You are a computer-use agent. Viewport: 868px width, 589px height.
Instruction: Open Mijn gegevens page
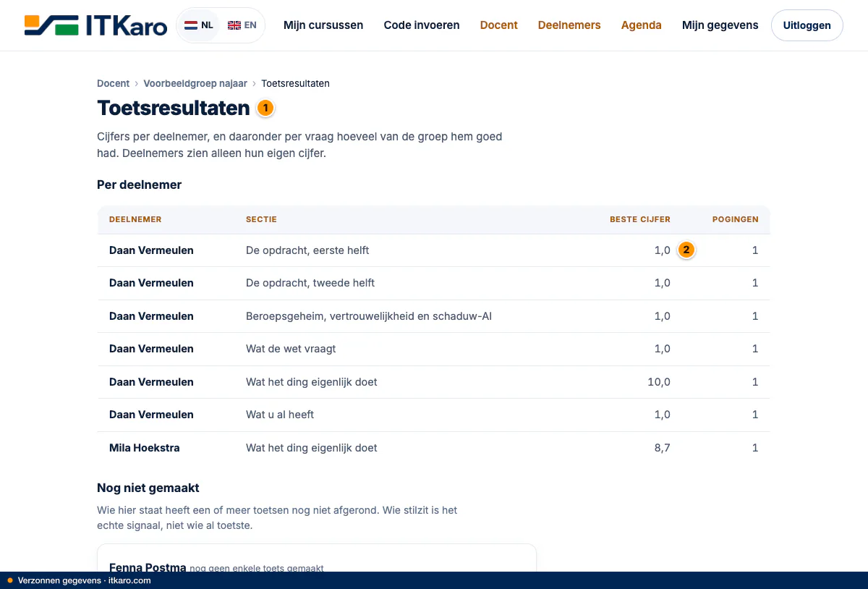tap(720, 25)
